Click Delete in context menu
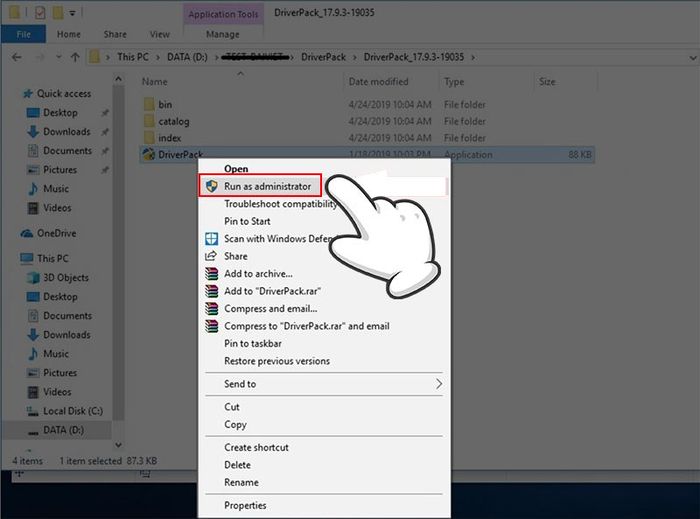Viewport: 700px width, 519px height. [237, 465]
